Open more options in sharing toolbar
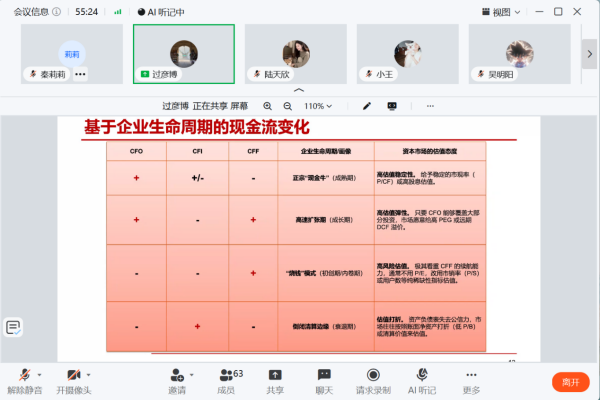600x400 pixels. point(430,106)
